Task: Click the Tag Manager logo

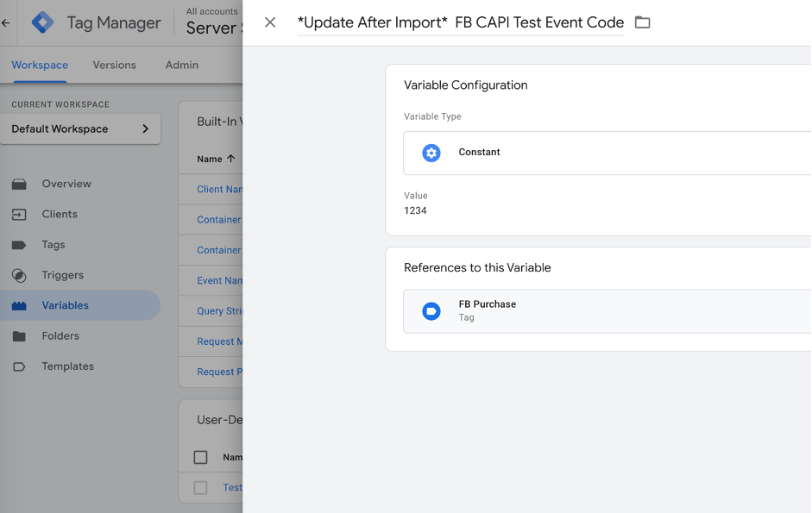Action: 42,22
